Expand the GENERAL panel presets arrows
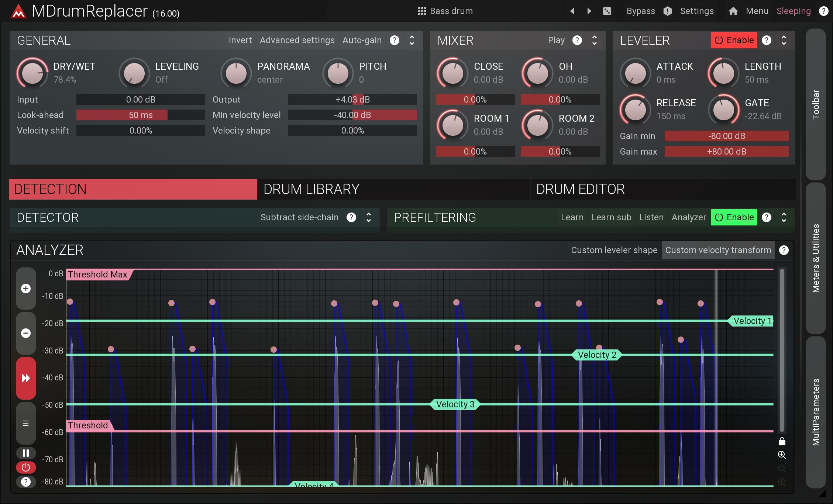The image size is (833, 504). pos(412,40)
